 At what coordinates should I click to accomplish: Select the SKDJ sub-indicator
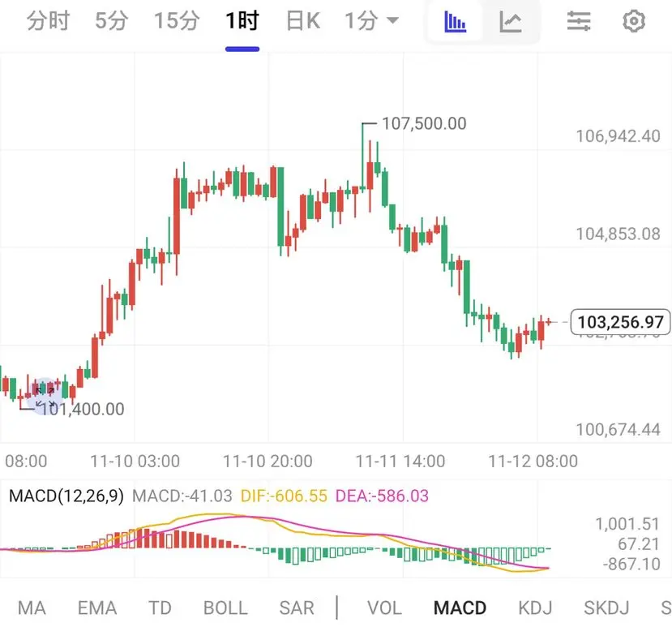click(606, 608)
